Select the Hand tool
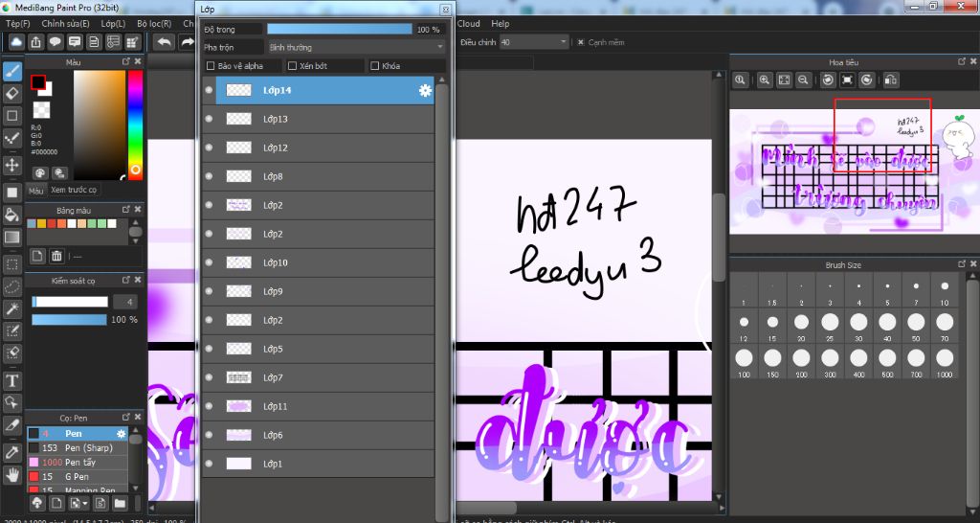The height and width of the screenshot is (523, 980). (11, 475)
